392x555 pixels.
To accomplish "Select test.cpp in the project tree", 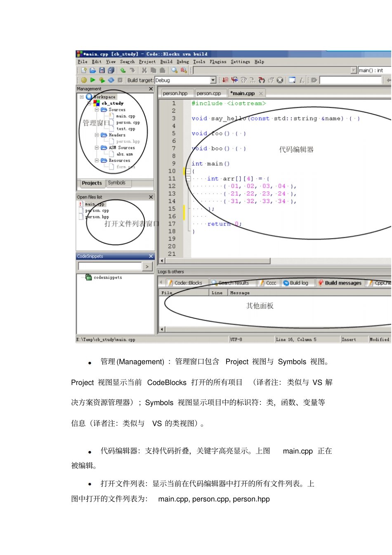I will pyautogui.click(x=126, y=129).
